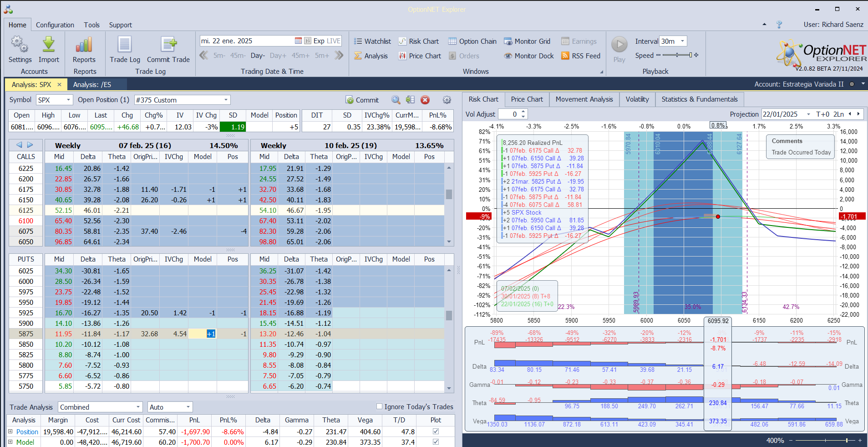
Task: Click the help question mark icon
Action: coord(779,25)
